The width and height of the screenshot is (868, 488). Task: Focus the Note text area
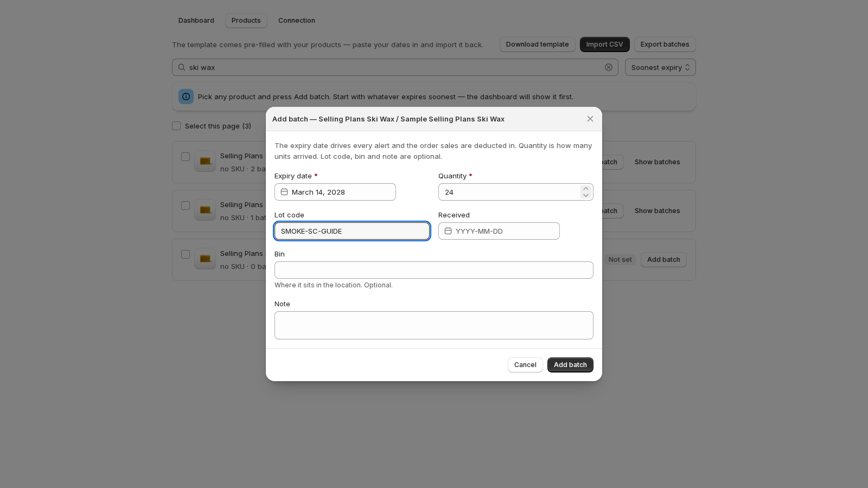pyautogui.click(x=434, y=325)
